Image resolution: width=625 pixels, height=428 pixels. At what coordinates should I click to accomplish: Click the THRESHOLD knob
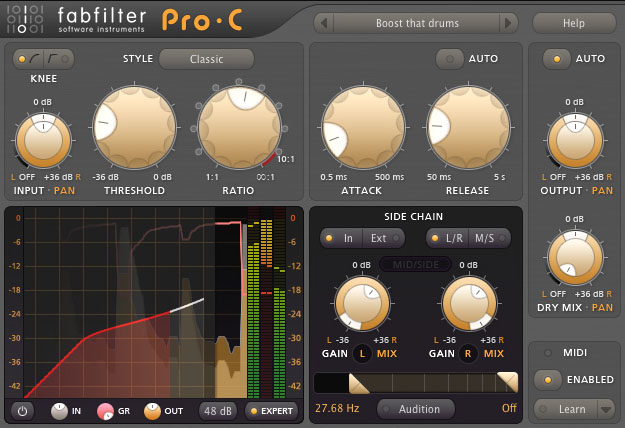point(134,127)
